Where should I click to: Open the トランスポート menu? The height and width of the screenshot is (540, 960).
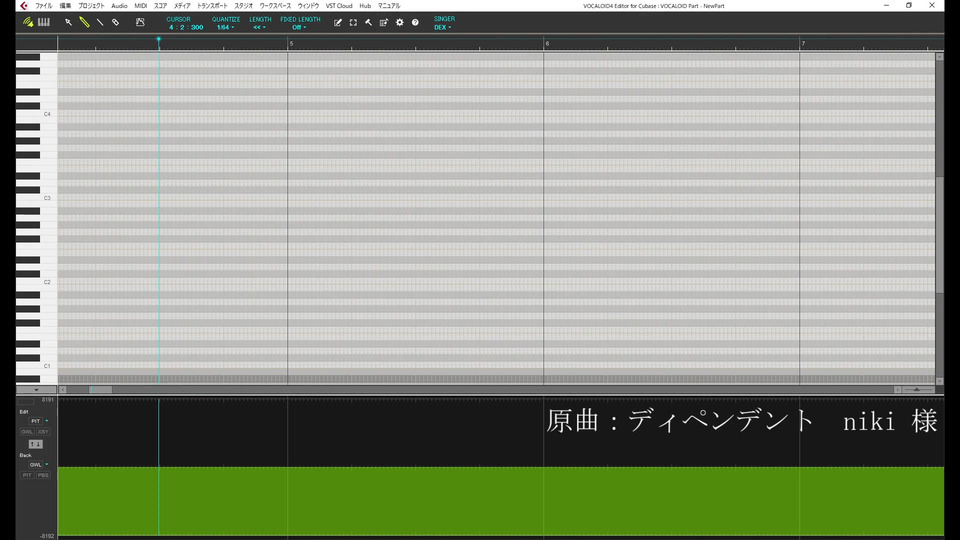[x=212, y=6]
